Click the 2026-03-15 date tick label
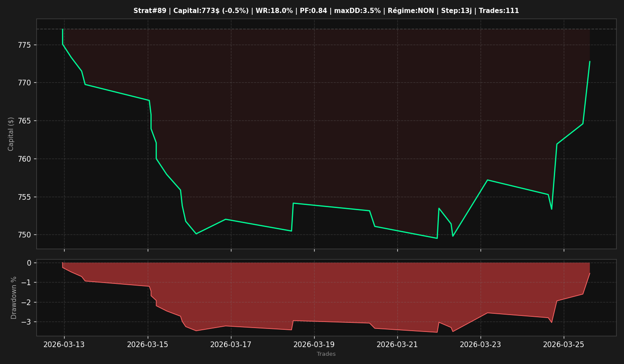 (148, 345)
